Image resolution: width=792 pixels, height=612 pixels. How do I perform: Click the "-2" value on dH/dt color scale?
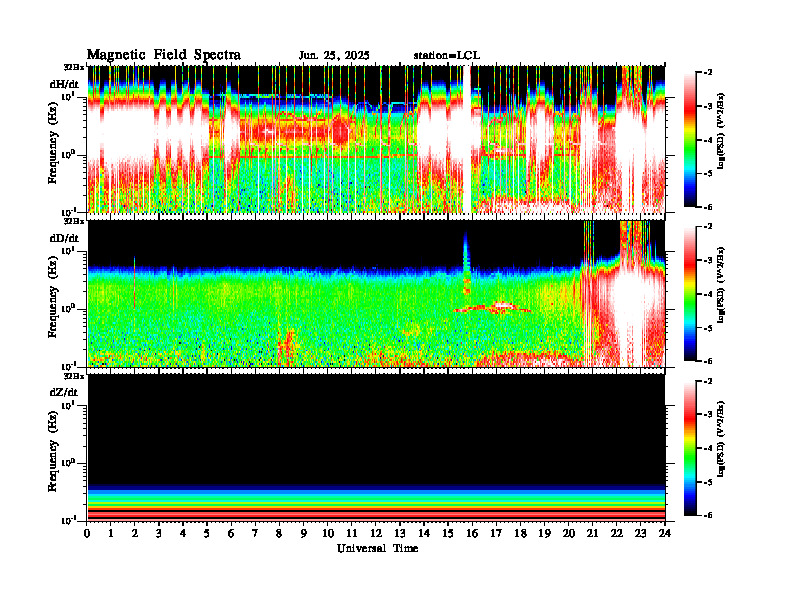click(x=708, y=73)
